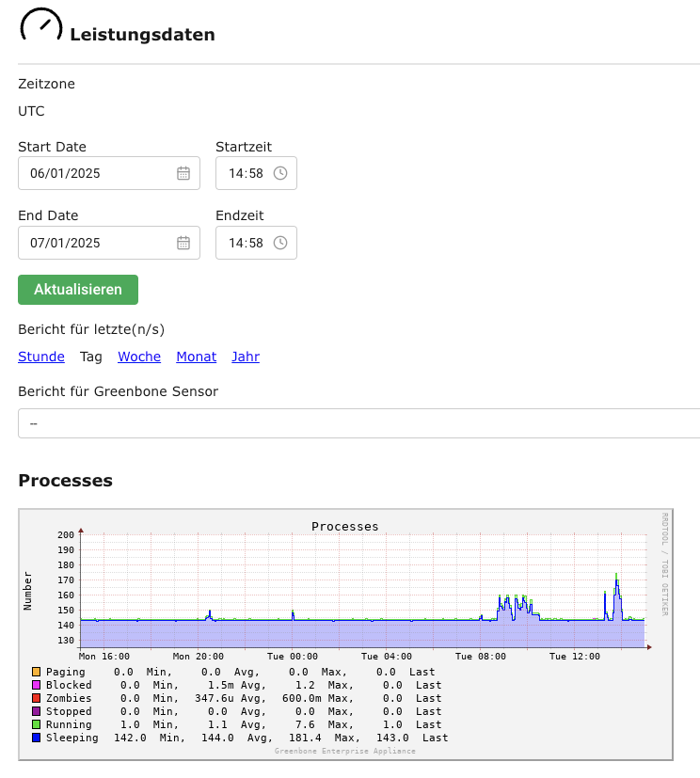Click the Leistungsdaten gauge icon
The width and height of the screenshot is (700, 778).
40,26
